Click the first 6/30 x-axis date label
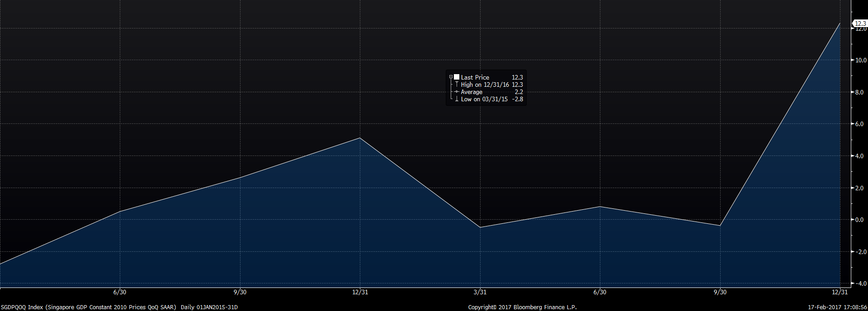 coord(120,292)
